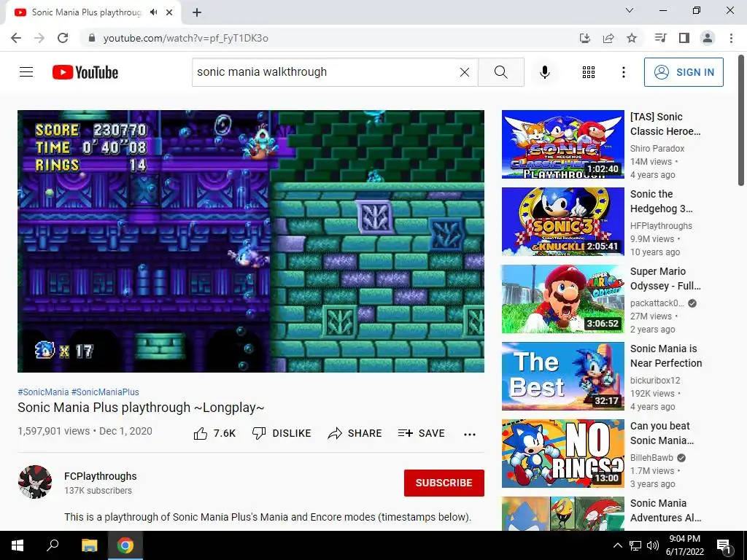Open File Explorer from taskbar
This screenshot has height=560, width=747.
point(89,545)
